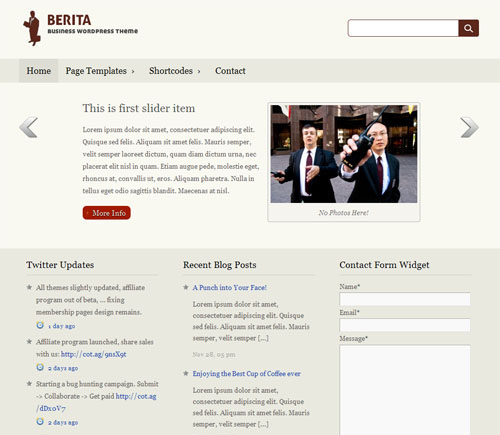This screenshot has height=435, width=500.
Task: Click the BERITA site title
Action: coord(69,20)
